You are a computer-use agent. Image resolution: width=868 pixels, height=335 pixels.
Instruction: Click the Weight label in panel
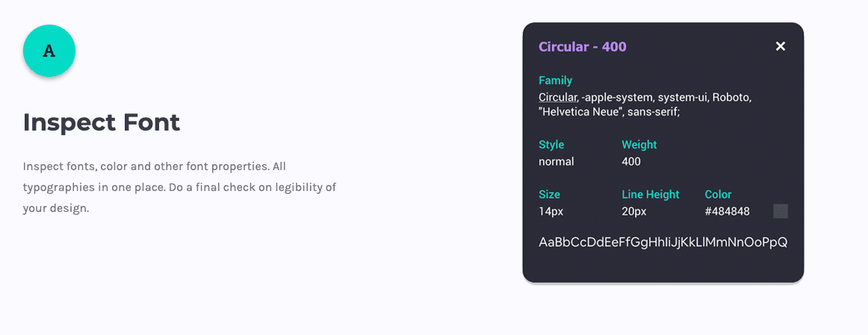tap(639, 145)
